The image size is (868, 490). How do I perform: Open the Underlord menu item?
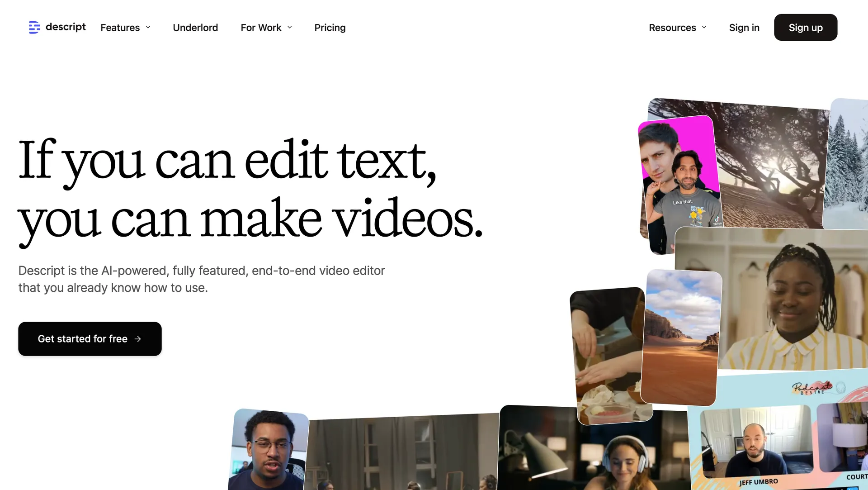tap(195, 28)
